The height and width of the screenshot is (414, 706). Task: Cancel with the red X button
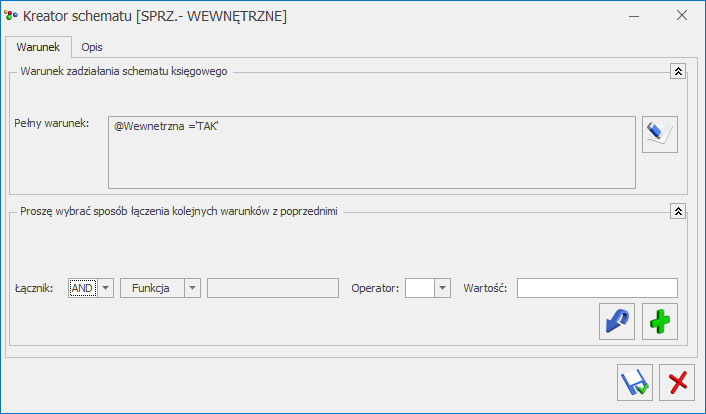(677, 382)
